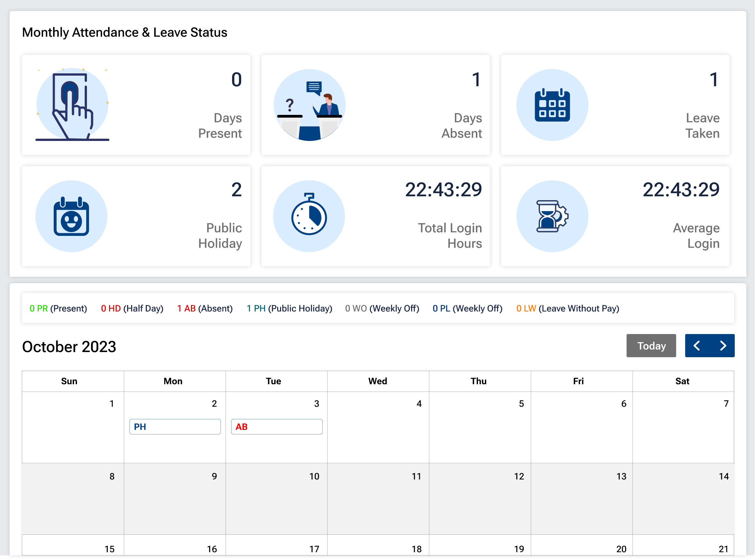This screenshot has width=756, height=558.
Task: Click the Average Login hourglass icon
Action: click(553, 217)
